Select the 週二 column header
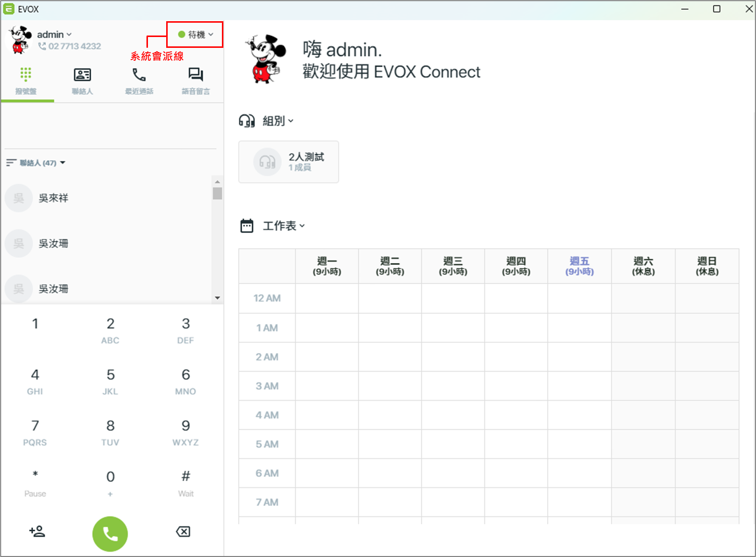 point(390,266)
